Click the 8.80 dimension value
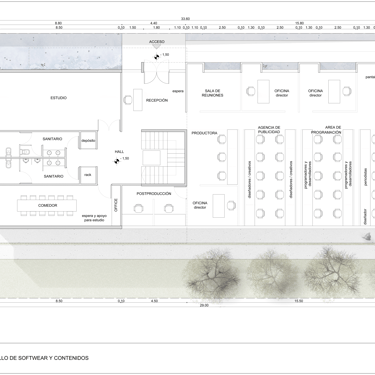 point(59,23)
